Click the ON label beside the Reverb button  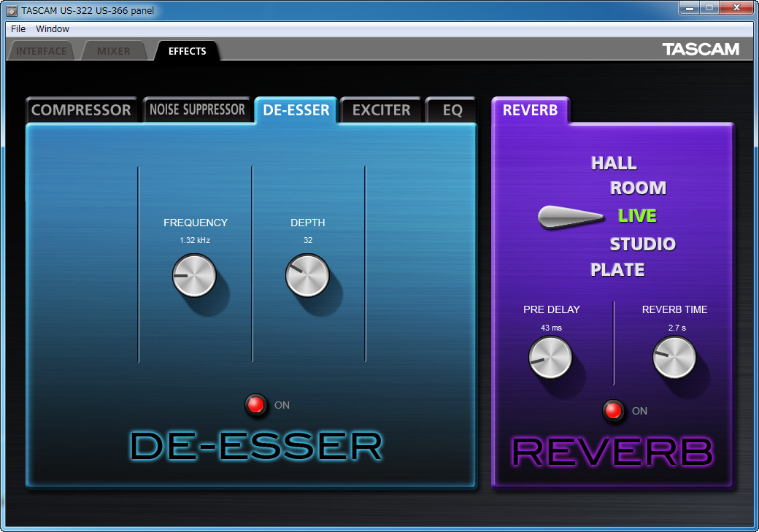point(639,411)
